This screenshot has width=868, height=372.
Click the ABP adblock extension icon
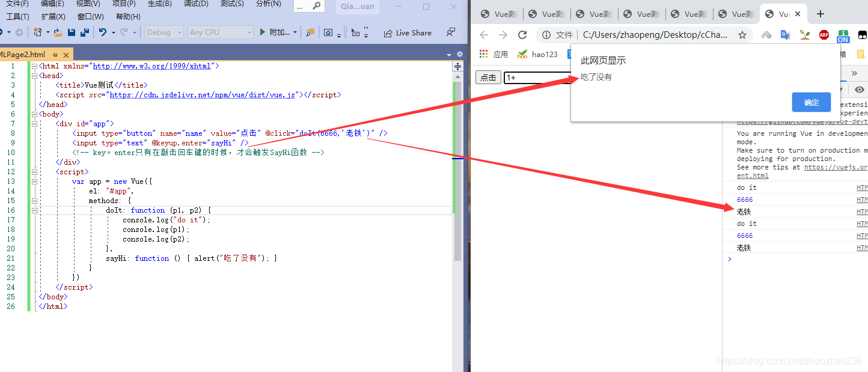point(824,35)
